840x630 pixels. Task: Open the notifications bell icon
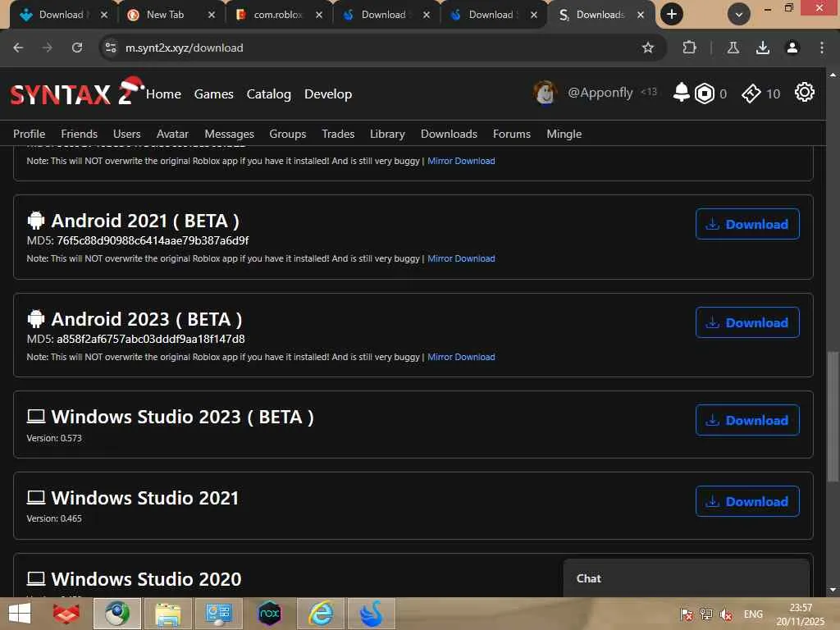(681, 92)
